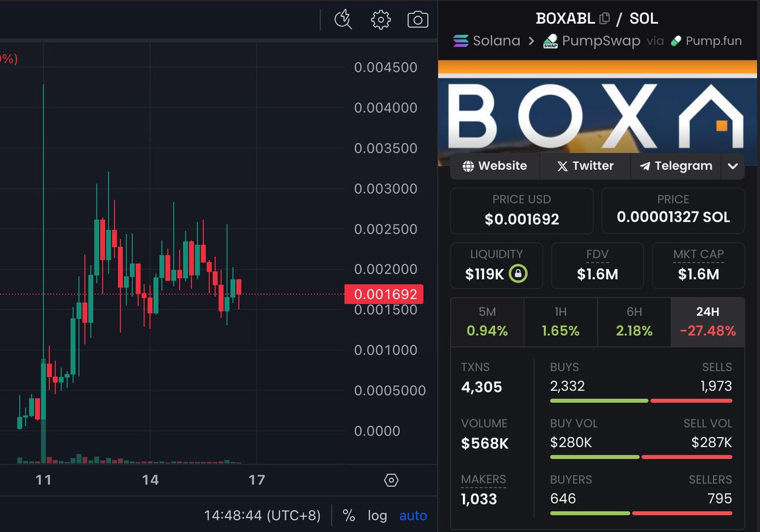Image resolution: width=760 pixels, height=532 pixels.
Task: Click the BOXABL / SOL pair title
Action: coord(597,18)
